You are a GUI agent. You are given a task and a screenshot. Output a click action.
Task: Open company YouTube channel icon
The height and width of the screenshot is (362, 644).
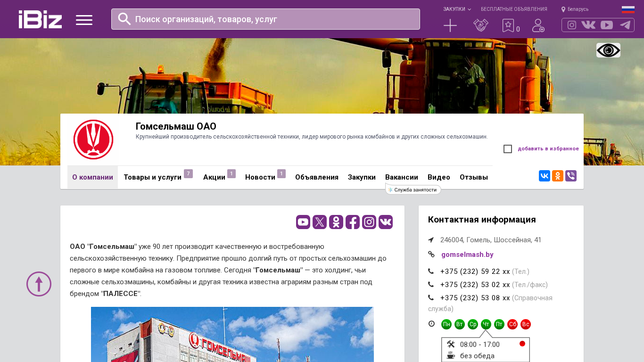[x=303, y=222]
